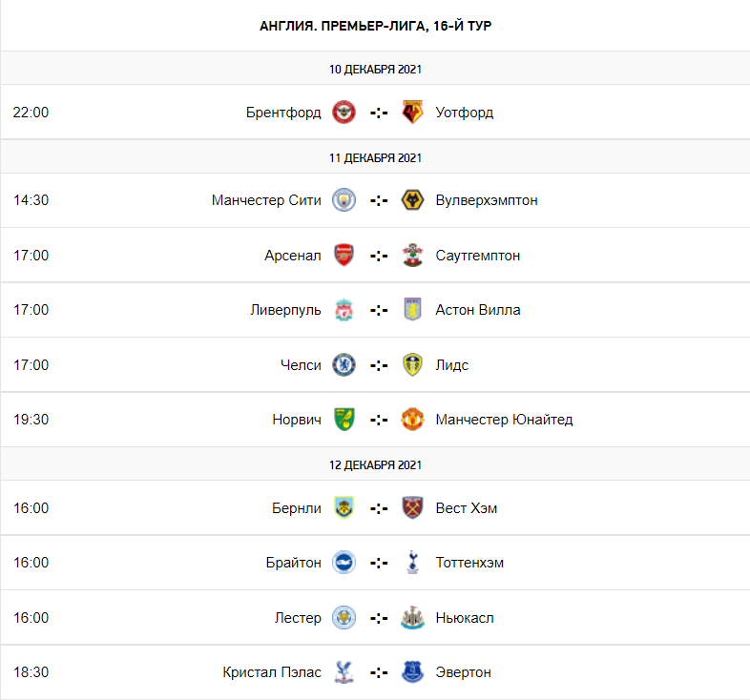This screenshot has width=750, height=700.
Task: Click the Crystal Palace crest
Action: pyautogui.click(x=344, y=672)
